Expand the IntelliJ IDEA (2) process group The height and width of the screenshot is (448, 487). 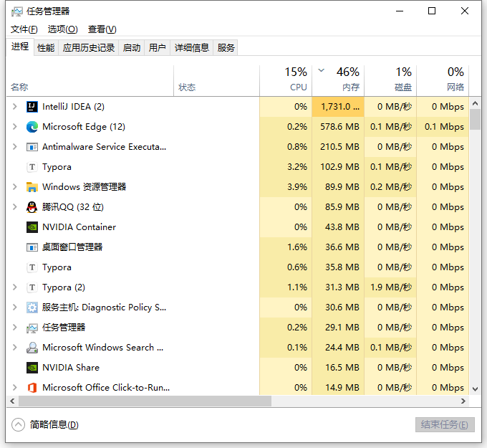tap(14, 107)
